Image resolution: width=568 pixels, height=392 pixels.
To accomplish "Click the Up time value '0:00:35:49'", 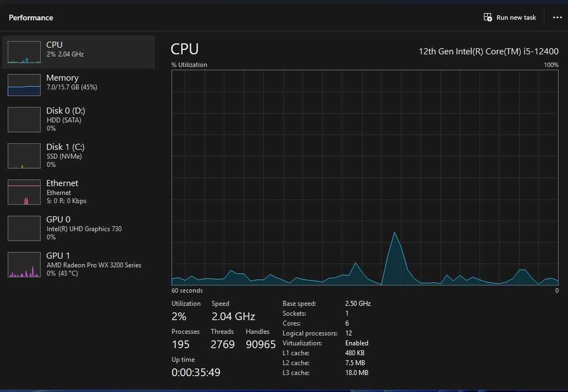I will coord(196,372).
